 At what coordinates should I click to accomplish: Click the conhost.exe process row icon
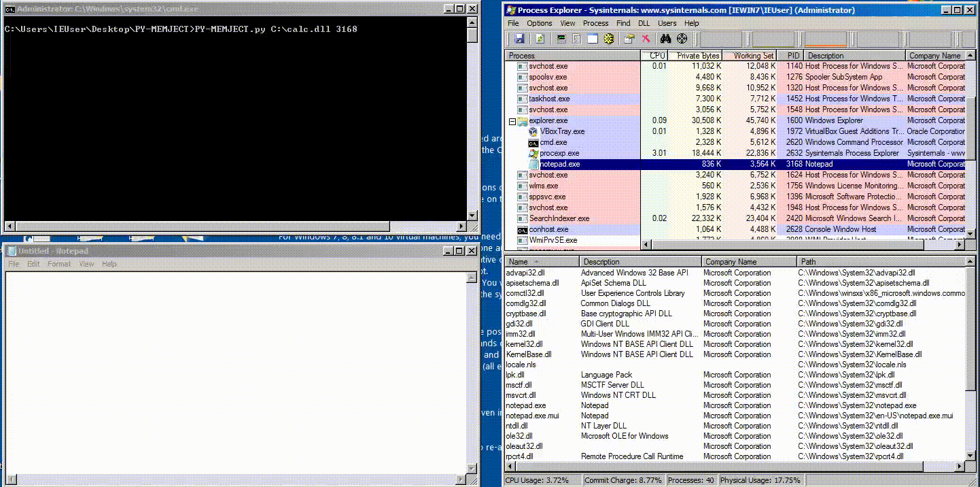tap(523, 229)
